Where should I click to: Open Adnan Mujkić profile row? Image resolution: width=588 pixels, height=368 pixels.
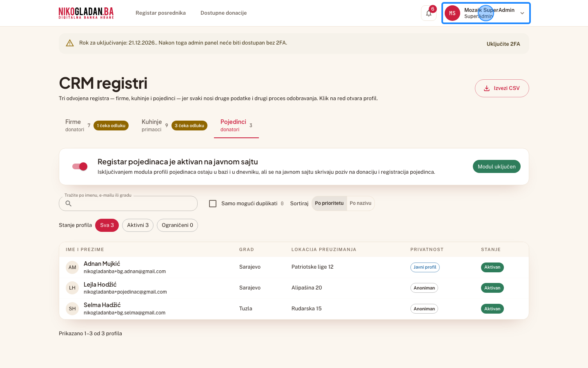click(294, 267)
